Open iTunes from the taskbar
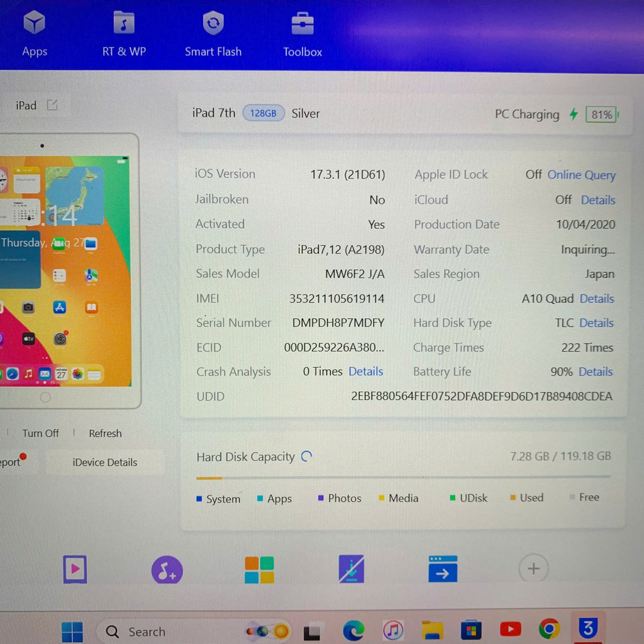 point(393,630)
